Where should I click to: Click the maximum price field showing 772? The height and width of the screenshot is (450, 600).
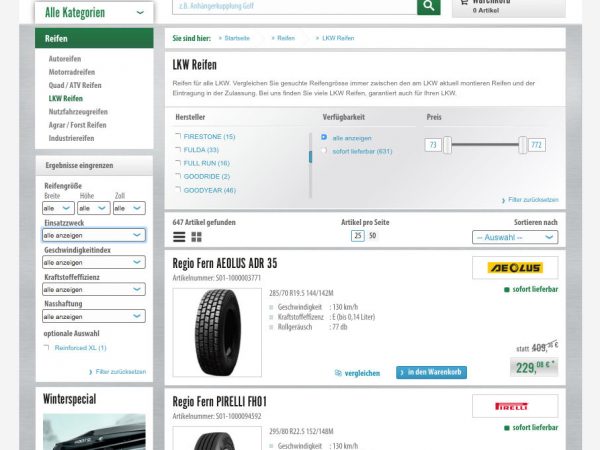(536, 145)
